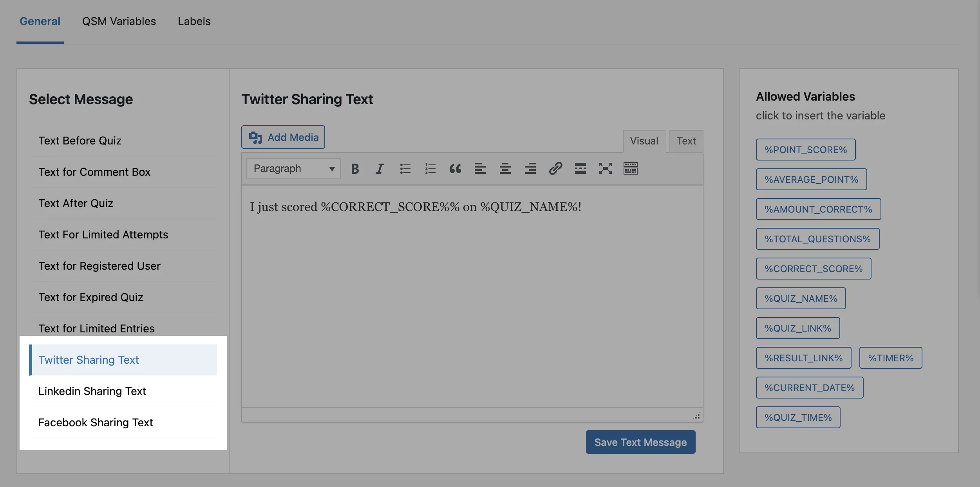Open the Paragraph format dropdown
Image resolution: width=980 pixels, height=487 pixels.
click(x=293, y=169)
